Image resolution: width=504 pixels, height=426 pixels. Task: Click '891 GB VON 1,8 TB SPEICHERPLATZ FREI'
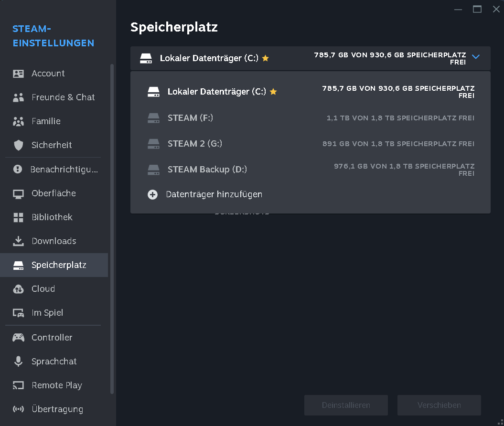point(398,144)
